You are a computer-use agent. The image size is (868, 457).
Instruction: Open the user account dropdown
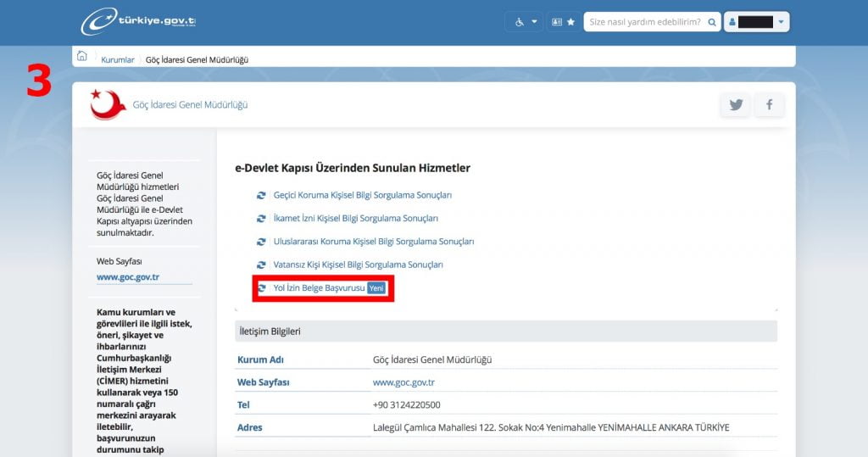pyautogui.click(x=756, y=22)
